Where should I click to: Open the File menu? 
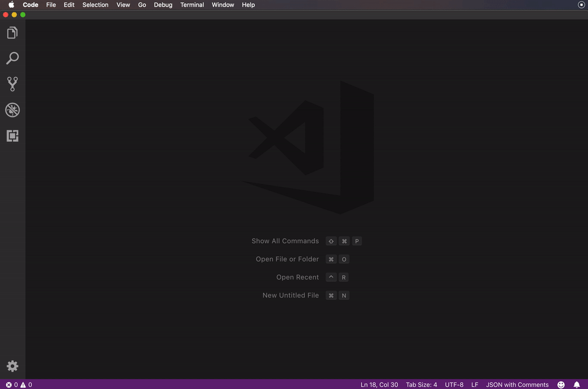(51, 5)
